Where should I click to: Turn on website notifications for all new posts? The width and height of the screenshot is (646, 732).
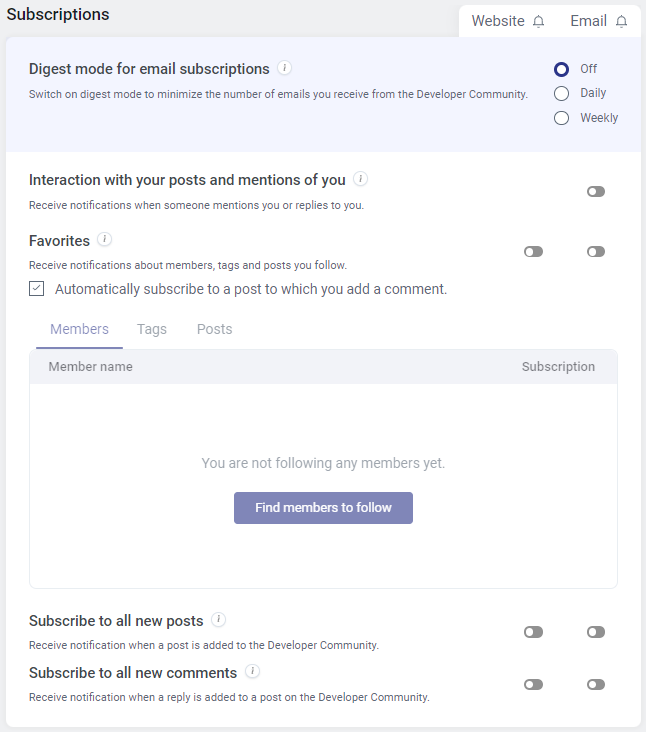click(534, 632)
